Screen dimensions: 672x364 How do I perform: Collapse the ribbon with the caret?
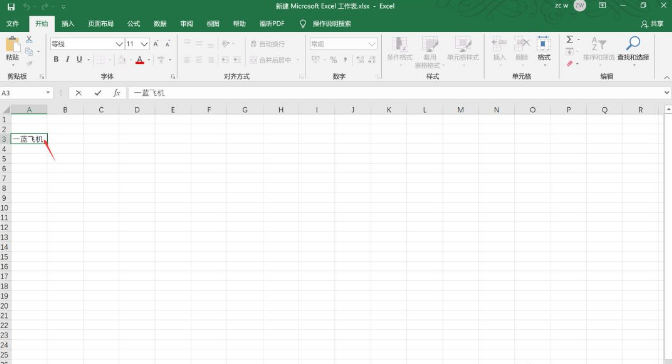pyautogui.click(x=666, y=78)
